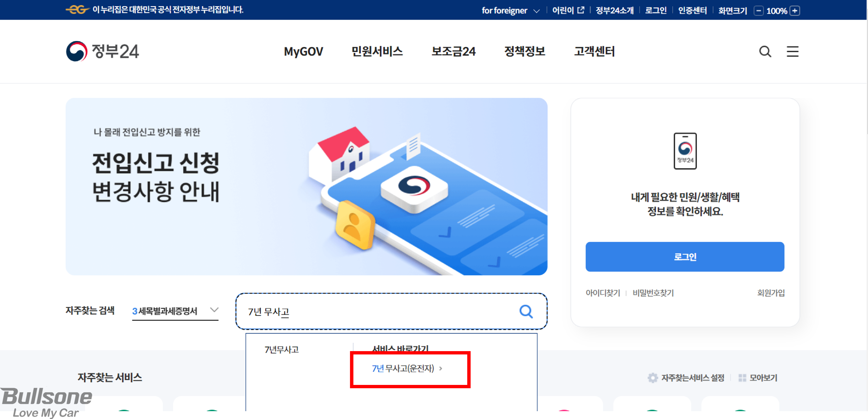The height and width of the screenshot is (419, 868).
Task: Open 어린이 external link
Action: 568,11
